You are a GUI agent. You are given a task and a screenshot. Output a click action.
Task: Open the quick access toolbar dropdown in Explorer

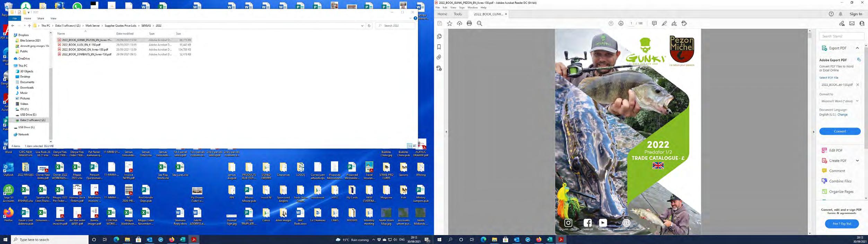pyautogui.click(x=28, y=12)
